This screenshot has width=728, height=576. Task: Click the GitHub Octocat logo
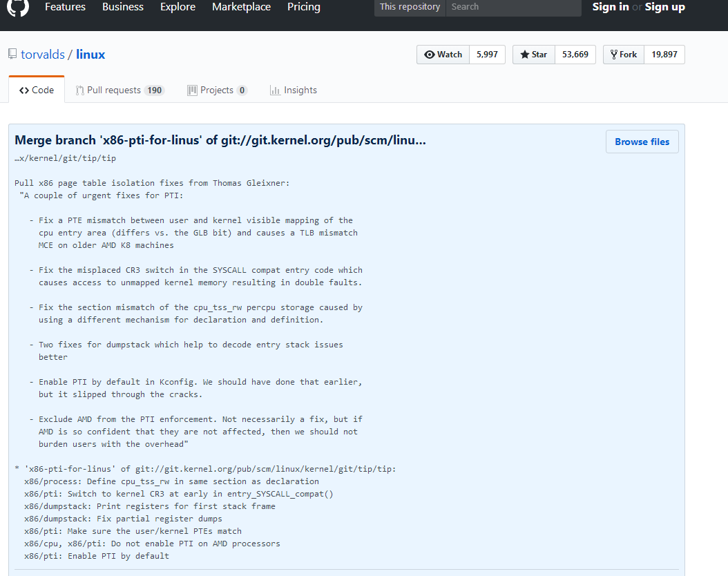(x=18, y=7)
